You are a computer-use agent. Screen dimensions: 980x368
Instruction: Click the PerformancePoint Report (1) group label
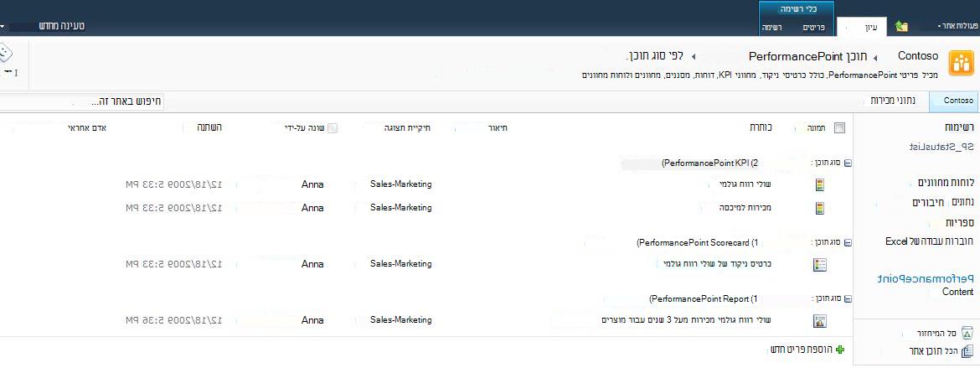coord(704,298)
